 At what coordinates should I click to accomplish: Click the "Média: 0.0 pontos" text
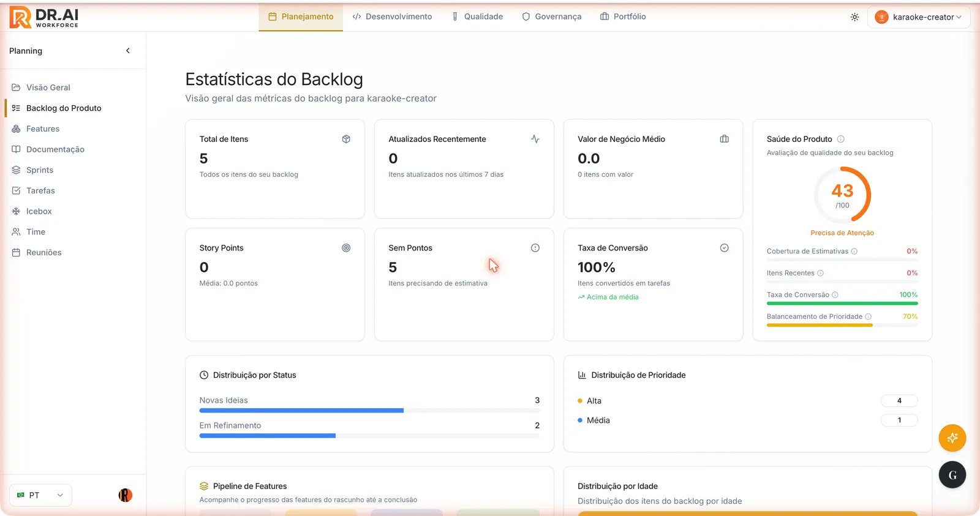[x=228, y=283]
